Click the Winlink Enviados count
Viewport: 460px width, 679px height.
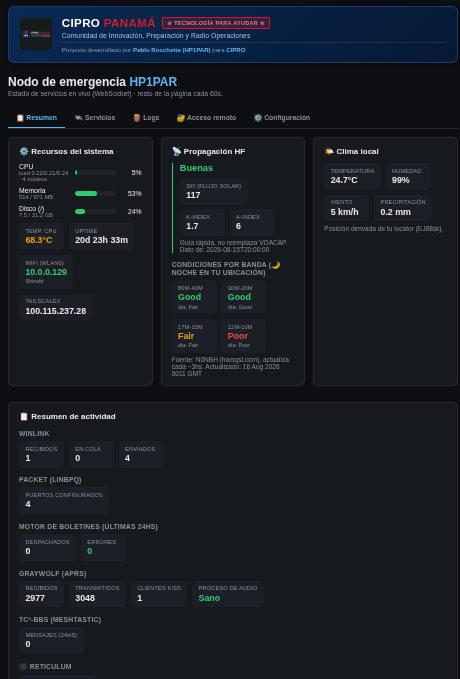coord(127,458)
